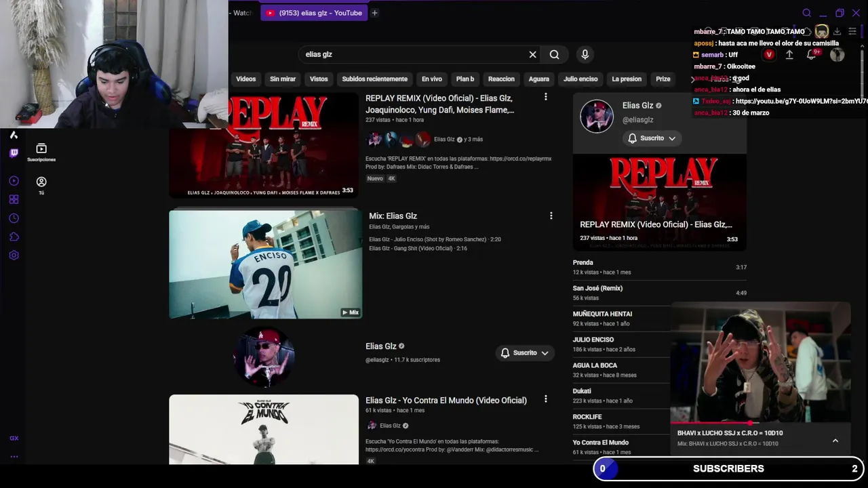Select the Julio enciso filter chip
868x488 pixels.
pos(580,79)
